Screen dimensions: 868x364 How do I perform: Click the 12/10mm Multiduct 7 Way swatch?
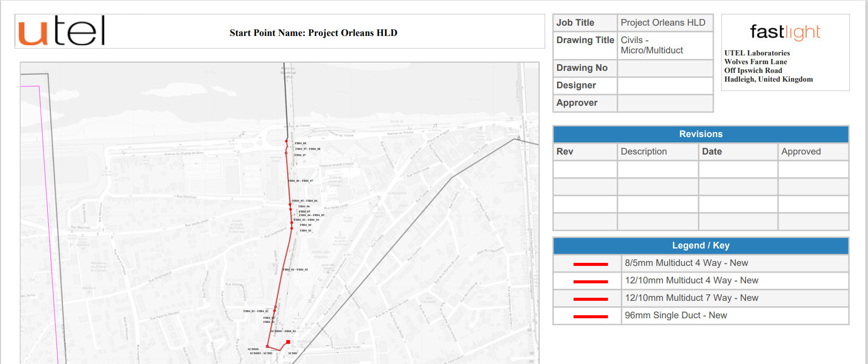click(x=590, y=299)
